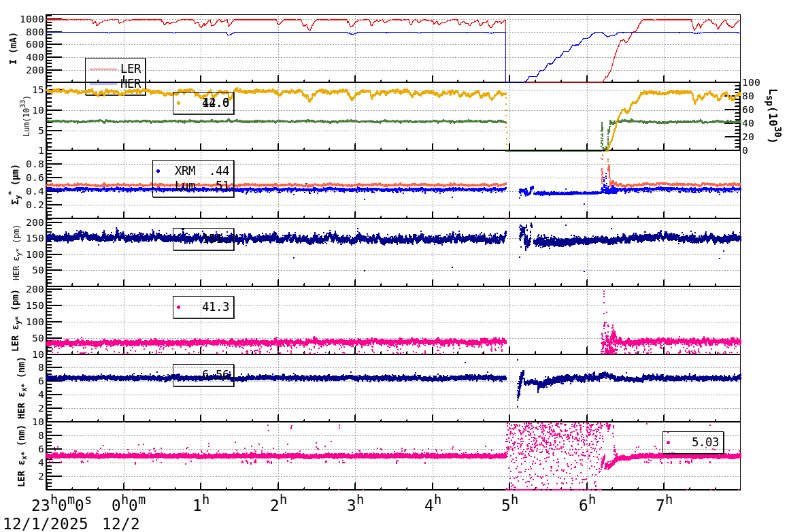Click the 5.03 legend value

[x=705, y=442]
